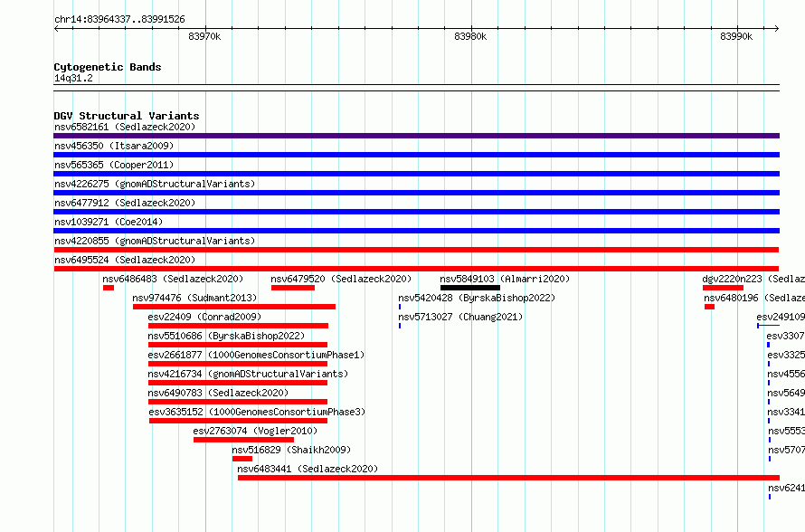Select the DGV Structural Variants track title
The height and width of the screenshot is (532, 805).
click(x=127, y=116)
